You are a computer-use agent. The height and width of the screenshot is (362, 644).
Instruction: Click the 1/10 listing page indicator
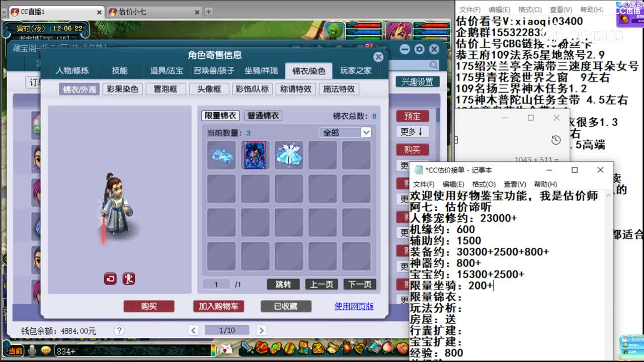click(227, 330)
